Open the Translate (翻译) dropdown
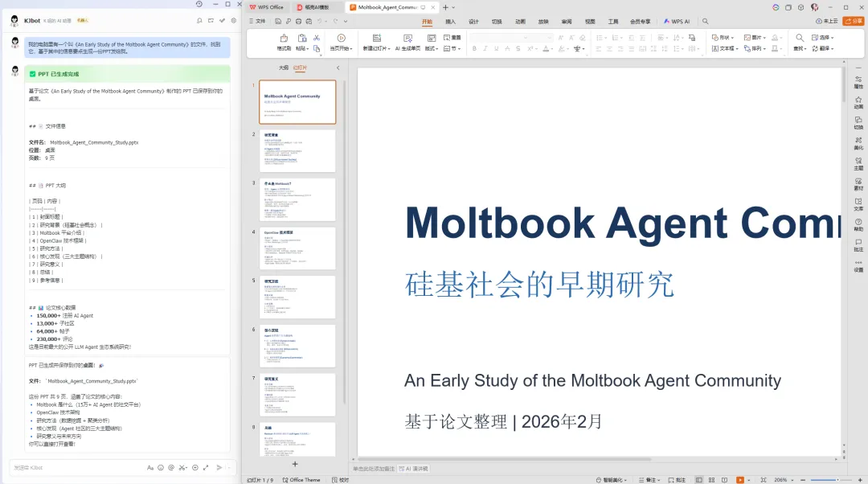Viewport: 868px width, 484px height. pos(823,49)
